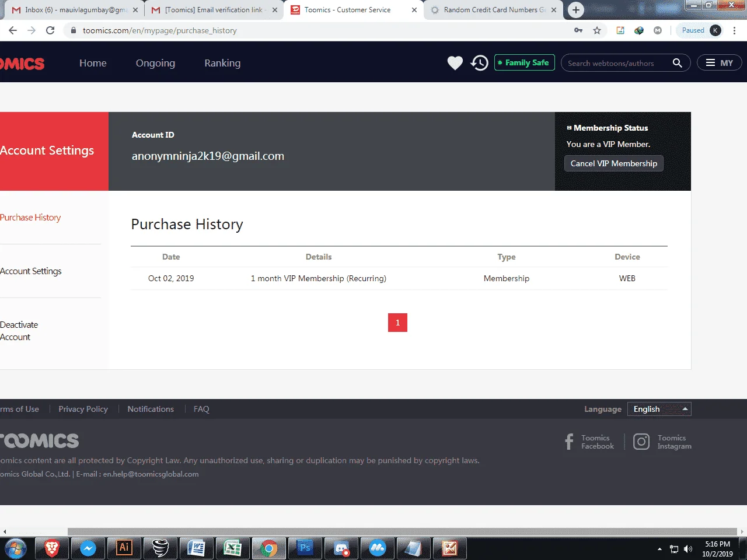747x560 pixels.
Task: Toggle the Family Safe mode button
Action: tap(525, 62)
